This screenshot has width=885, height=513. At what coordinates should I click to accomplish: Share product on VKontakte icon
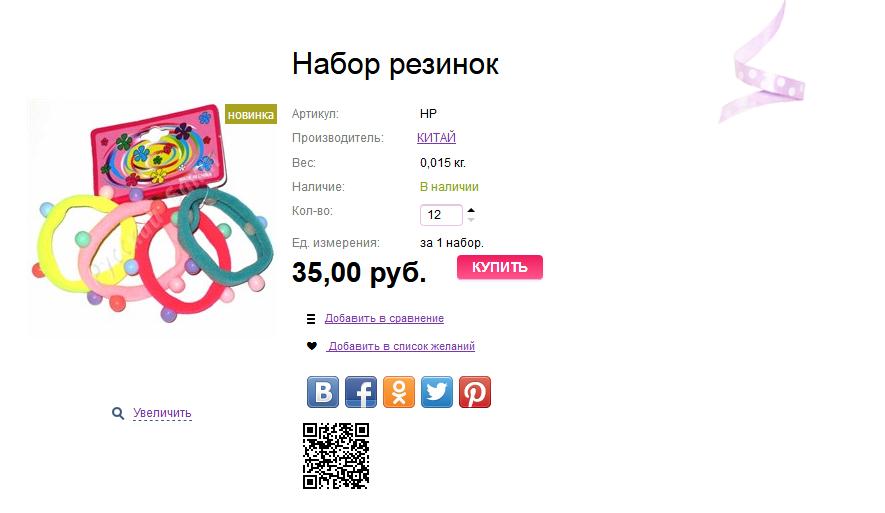pyautogui.click(x=323, y=392)
